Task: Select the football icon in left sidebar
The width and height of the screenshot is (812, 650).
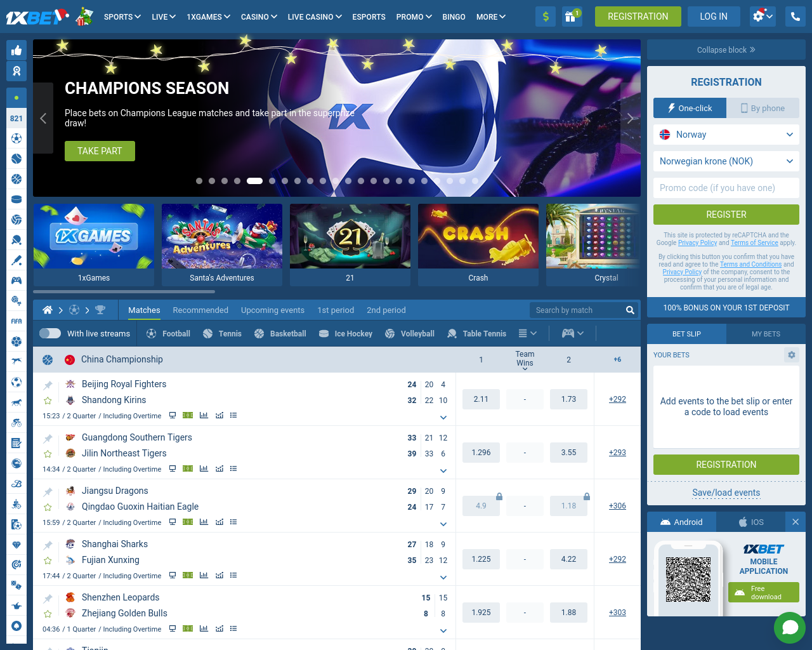Action: (16, 138)
